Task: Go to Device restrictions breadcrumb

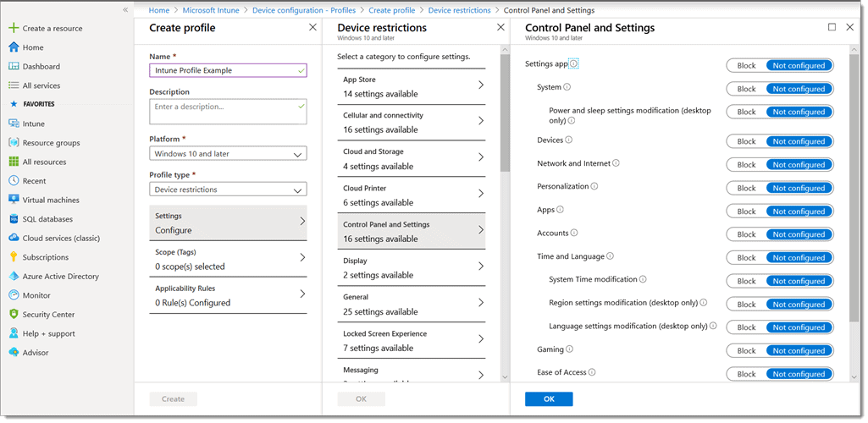Action: (x=460, y=10)
